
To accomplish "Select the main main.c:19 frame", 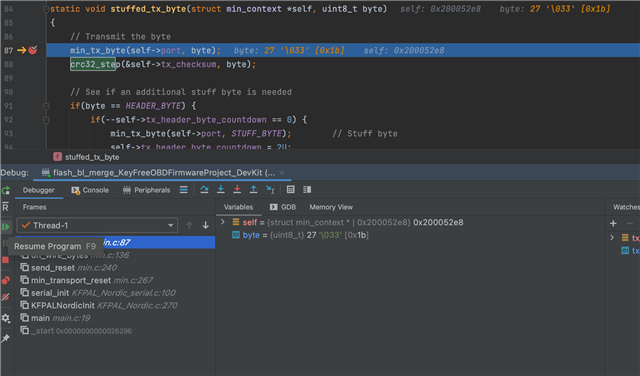I will click(115, 318).
